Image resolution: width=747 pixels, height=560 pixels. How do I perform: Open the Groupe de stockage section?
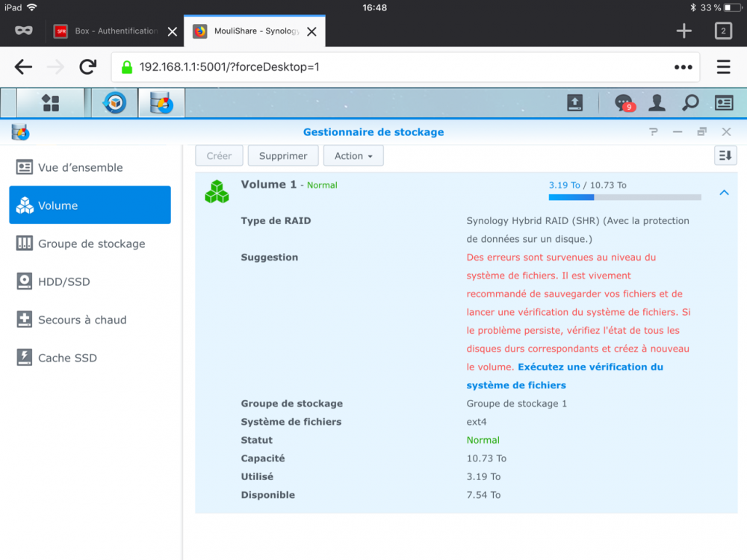pyautogui.click(x=90, y=243)
